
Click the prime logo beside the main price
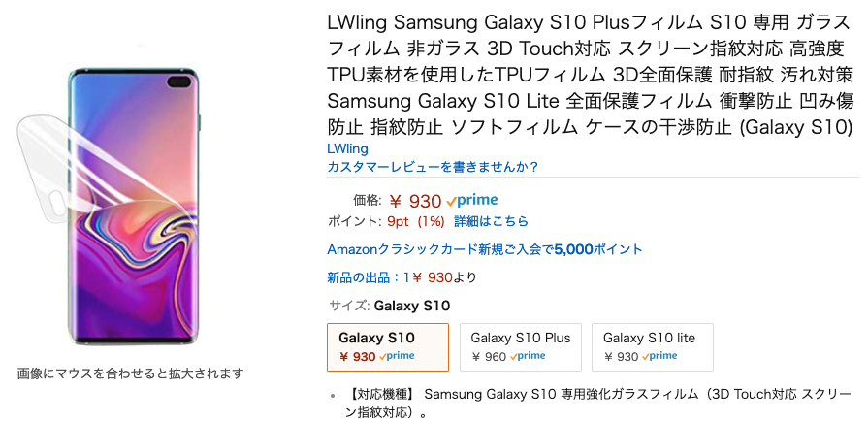point(472,201)
